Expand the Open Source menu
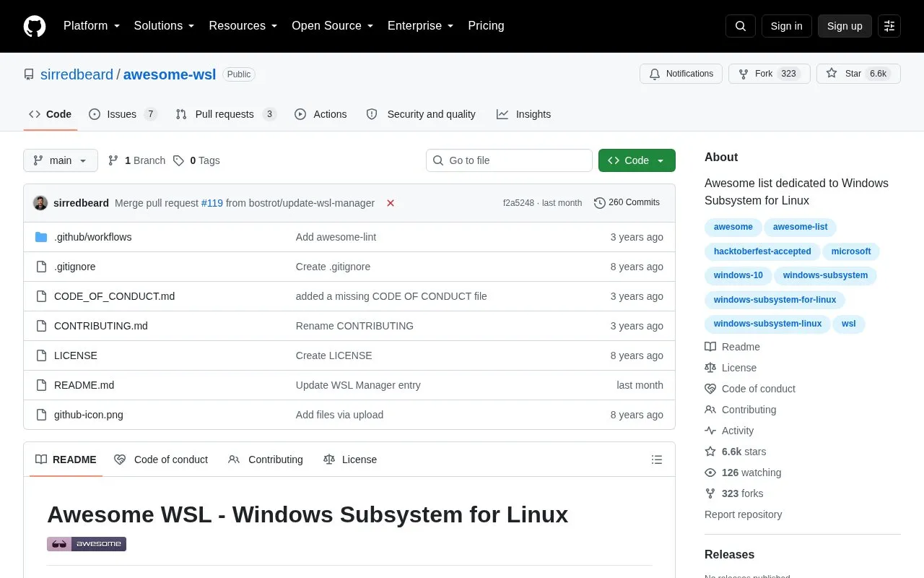The width and height of the screenshot is (924, 578). pos(333,26)
